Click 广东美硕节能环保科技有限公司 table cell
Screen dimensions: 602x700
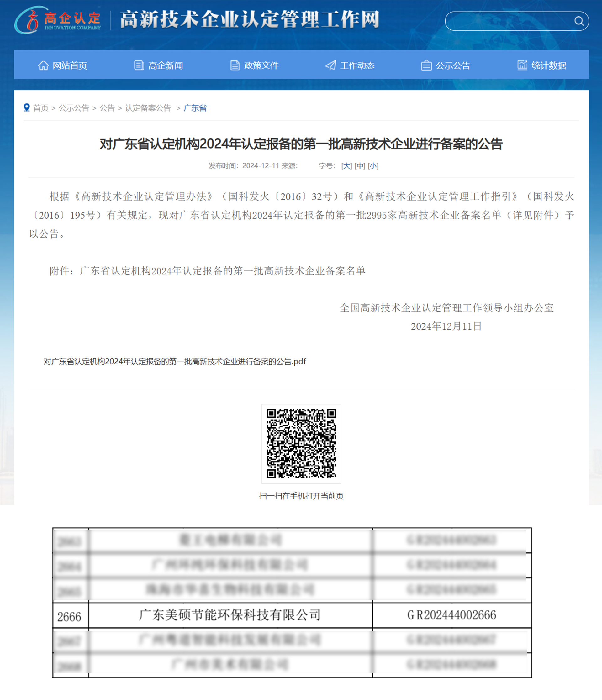(x=230, y=615)
